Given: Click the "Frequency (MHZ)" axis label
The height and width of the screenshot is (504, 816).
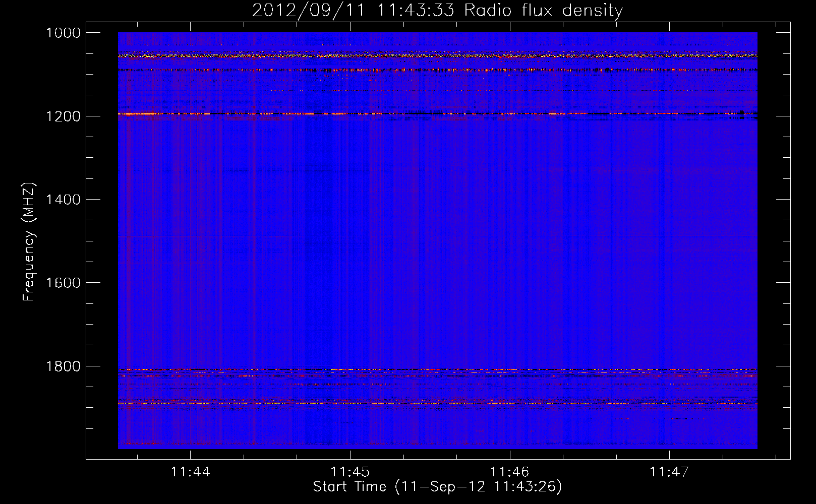Looking at the screenshot, I should (29, 242).
